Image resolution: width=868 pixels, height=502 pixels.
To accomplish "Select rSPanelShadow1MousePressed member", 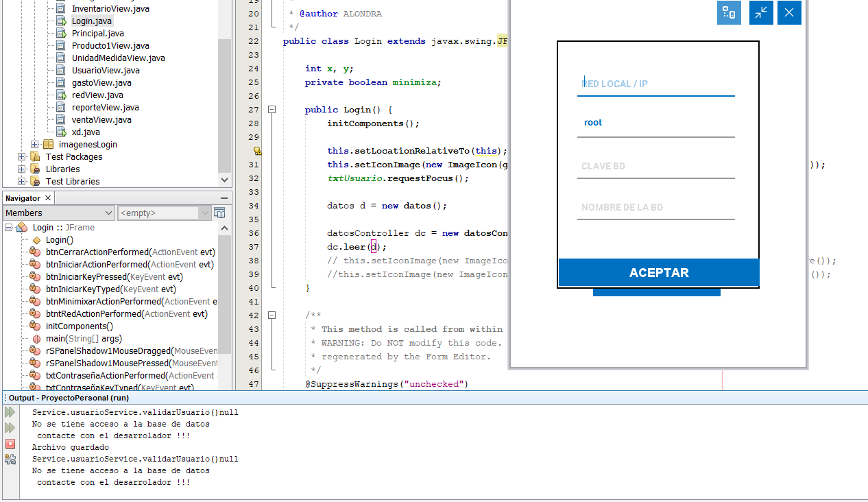I will [x=132, y=363].
